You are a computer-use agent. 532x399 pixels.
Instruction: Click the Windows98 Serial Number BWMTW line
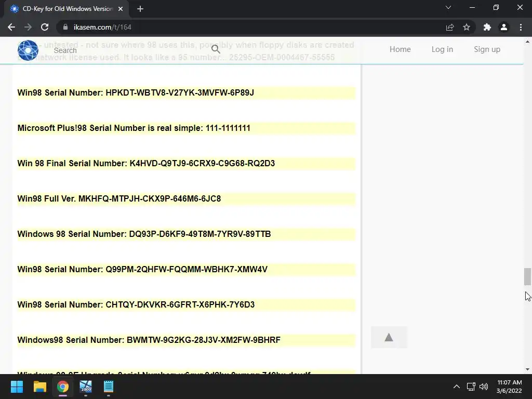point(187,340)
